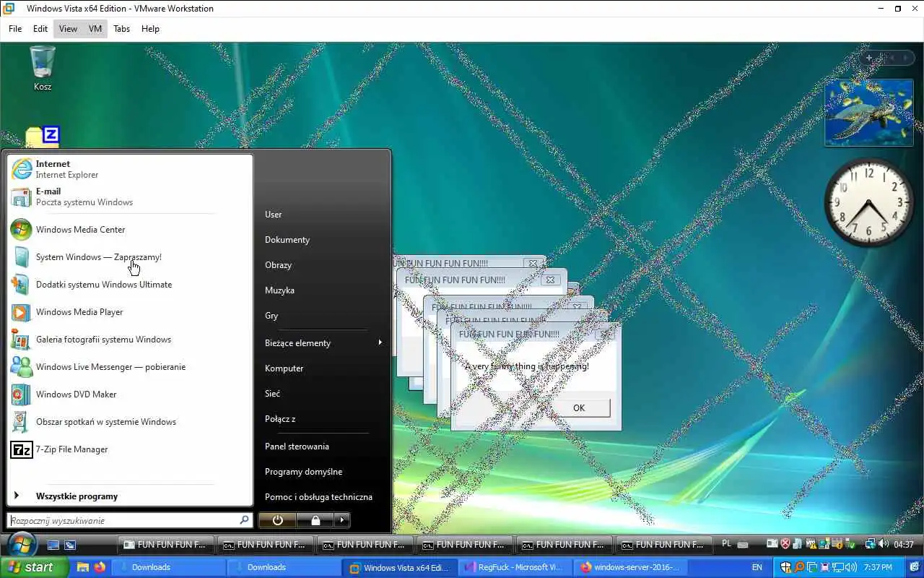Click host volume speaker tray icon
Image resolution: width=924 pixels, height=578 pixels.
pyautogui.click(x=850, y=567)
